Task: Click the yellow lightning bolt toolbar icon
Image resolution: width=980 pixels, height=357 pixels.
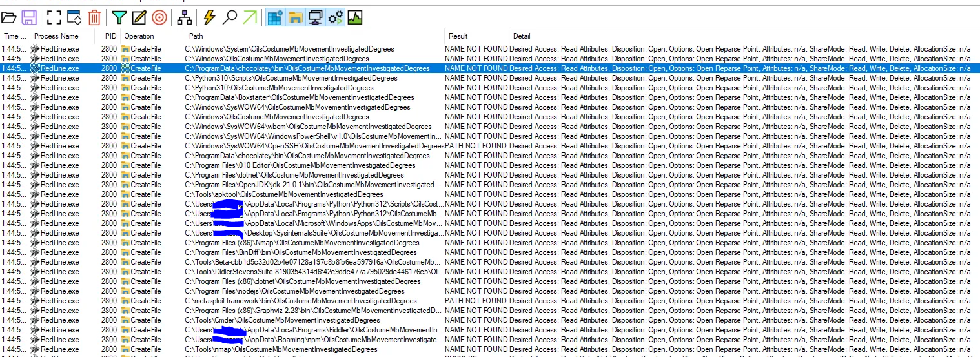Action: tap(209, 17)
